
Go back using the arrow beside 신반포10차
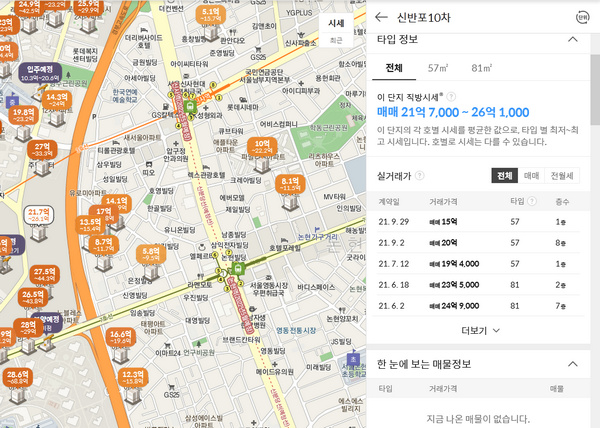(x=381, y=17)
